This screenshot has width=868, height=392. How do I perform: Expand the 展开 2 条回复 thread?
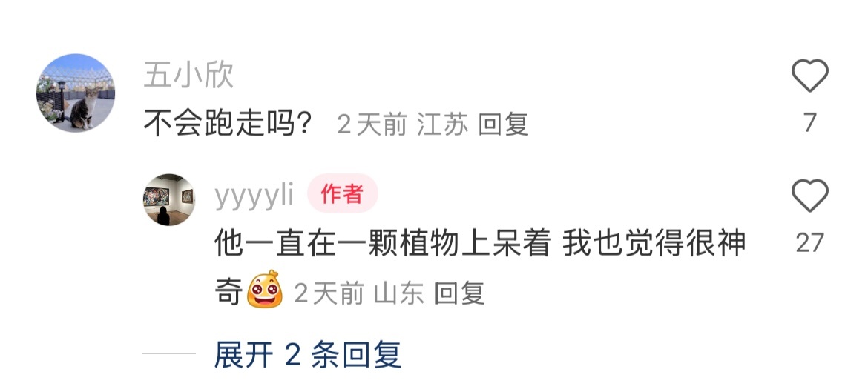308,354
